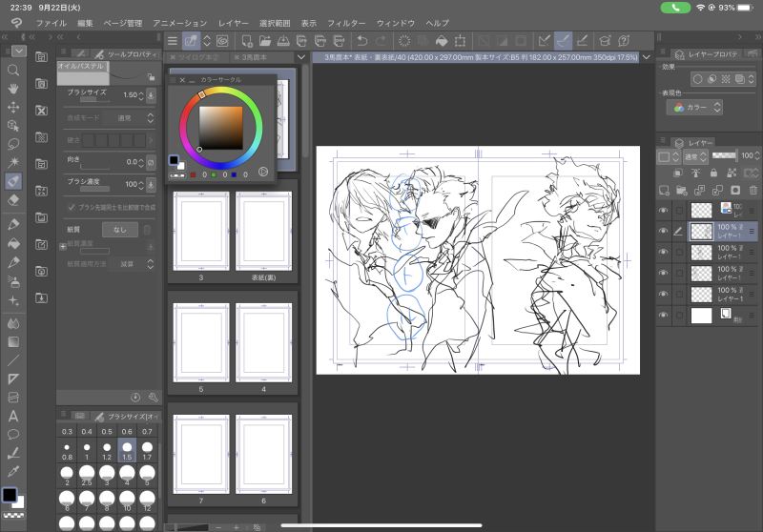Image resolution: width=763 pixels, height=532 pixels.
Task: Expand the page manager tab chevron
Action: 301,57
